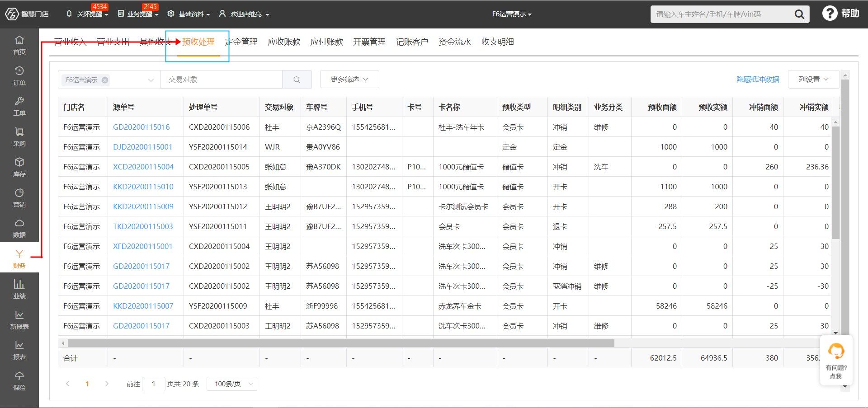The image size is (868, 408).
Task: Switch to the 开票管理 tab
Action: coord(369,42)
